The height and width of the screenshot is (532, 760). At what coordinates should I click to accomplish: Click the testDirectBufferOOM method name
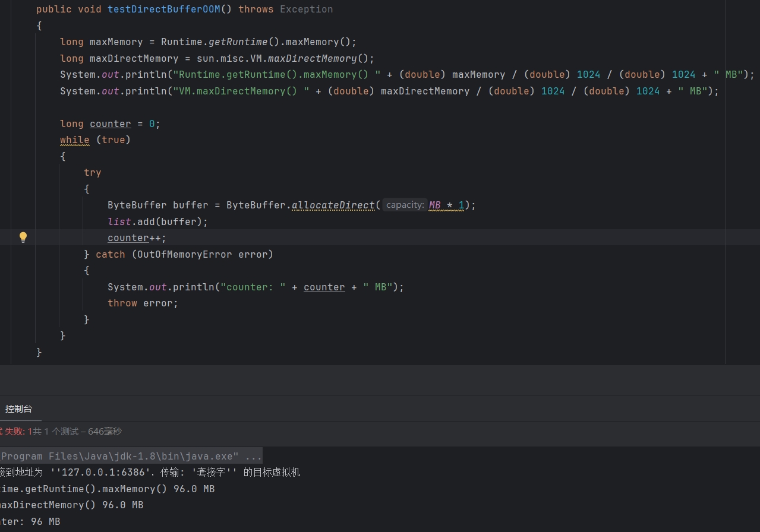pos(164,9)
